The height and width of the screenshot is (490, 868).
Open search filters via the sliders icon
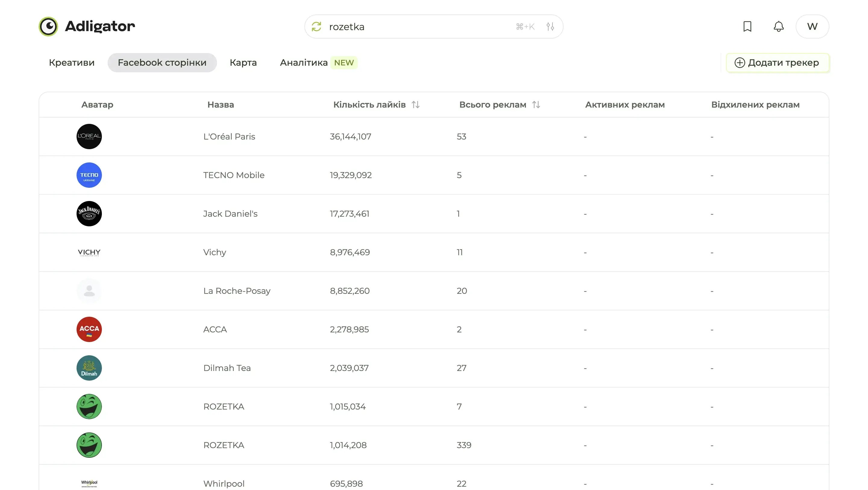pyautogui.click(x=550, y=26)
